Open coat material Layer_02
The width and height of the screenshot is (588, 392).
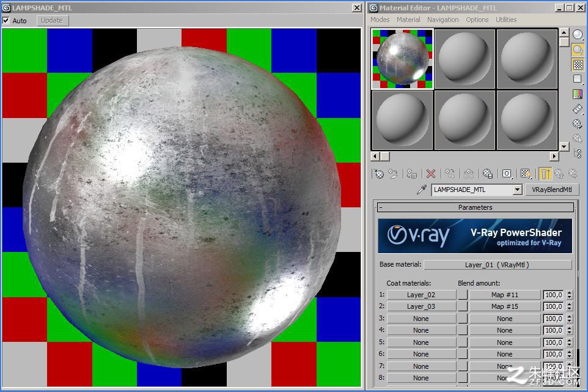pyautogui.click(x=421, y=295)
